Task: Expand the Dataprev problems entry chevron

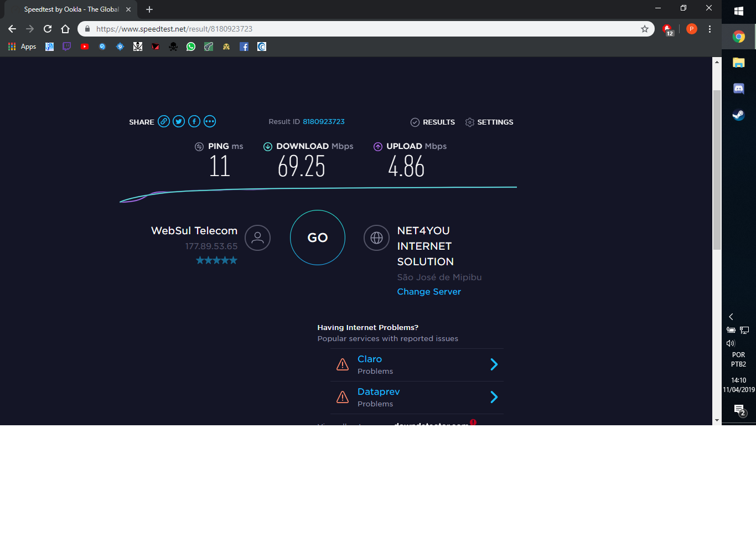Action: tap(494, 397)
